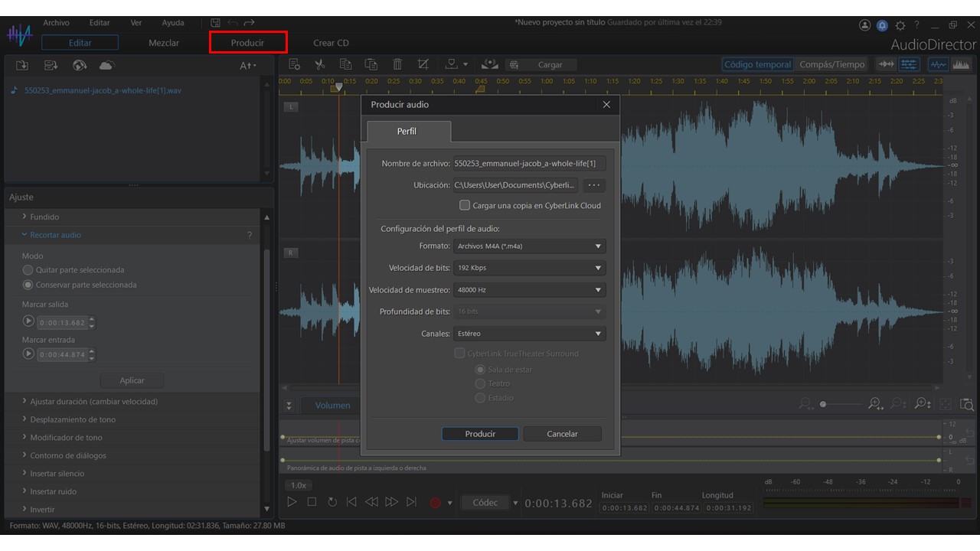Viewport: 980px width, 551px height.
Task: Click the crop icon in edit toolbar
Action: click(x=423, y=64)
